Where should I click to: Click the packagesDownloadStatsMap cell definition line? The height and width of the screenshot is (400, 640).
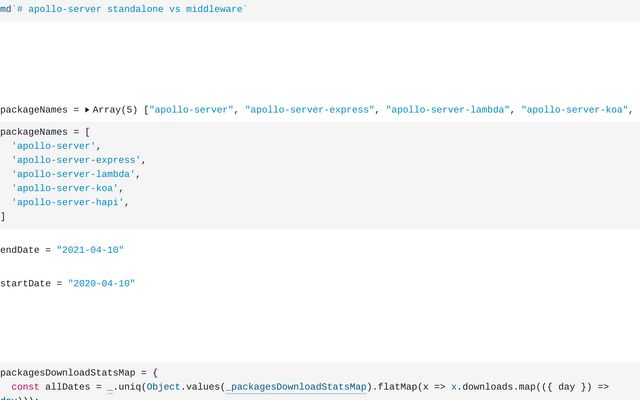coord(78,372)
